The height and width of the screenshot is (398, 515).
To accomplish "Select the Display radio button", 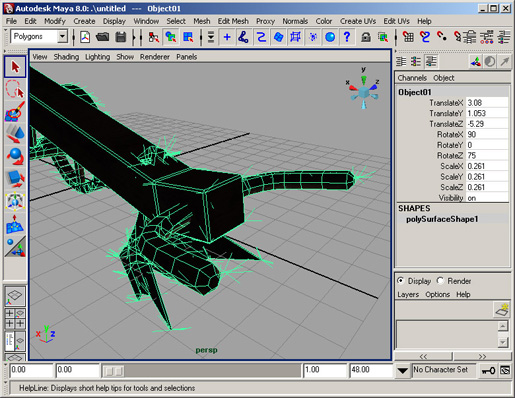I will click(x=401, y=281).
